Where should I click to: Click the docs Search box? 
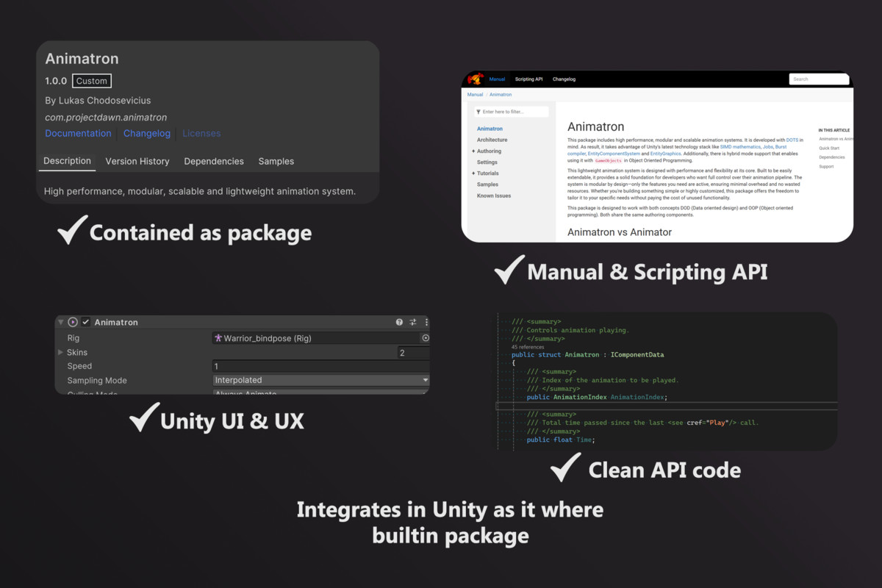(819, 79)
